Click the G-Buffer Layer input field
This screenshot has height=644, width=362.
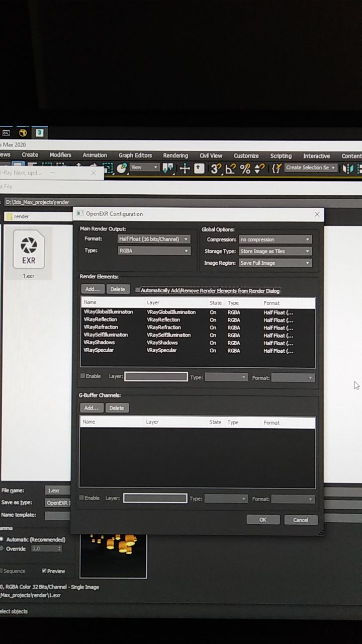tap(155, 498)
